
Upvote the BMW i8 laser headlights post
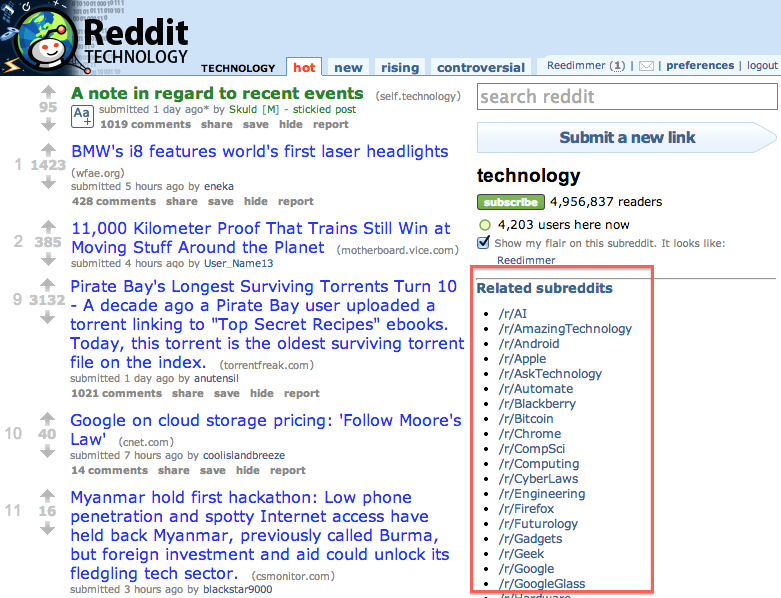(48, 149)
